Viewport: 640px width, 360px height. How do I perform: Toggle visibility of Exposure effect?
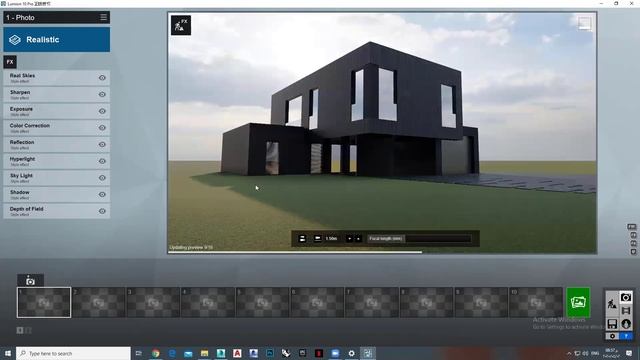tap(102, 111)
